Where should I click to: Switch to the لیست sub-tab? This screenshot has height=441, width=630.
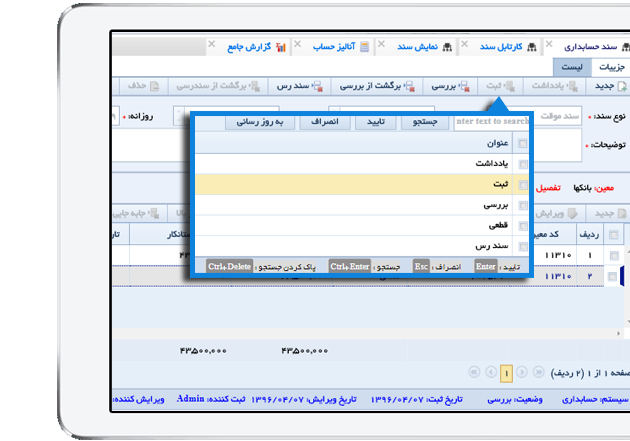coord(572,67)
